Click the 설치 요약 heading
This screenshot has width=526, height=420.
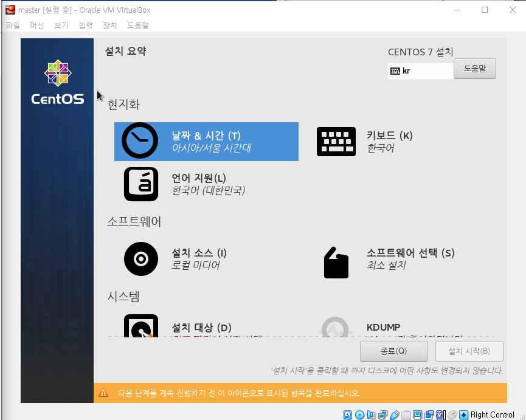pyautogui.click(x=126, y=51)
